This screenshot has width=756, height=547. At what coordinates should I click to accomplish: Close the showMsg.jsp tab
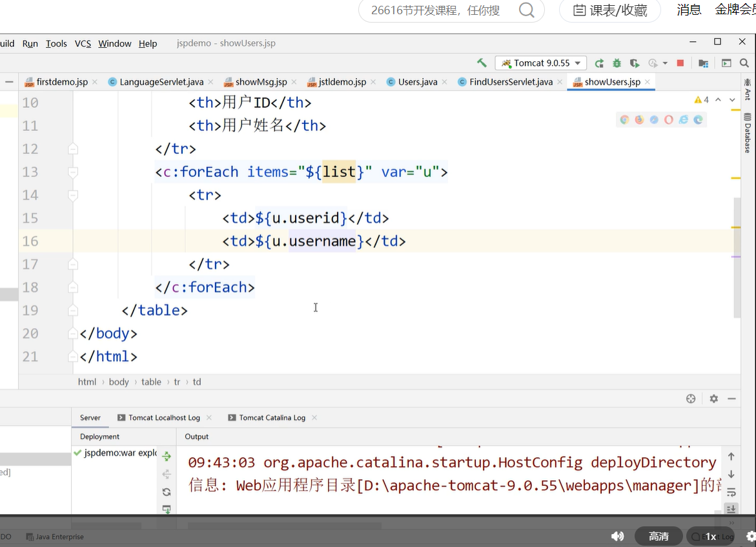294,82
